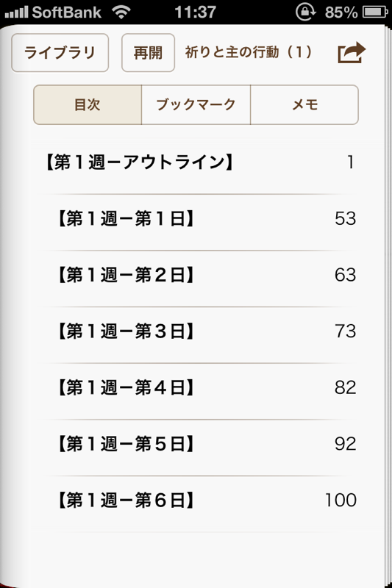The width and height of the screenshot is (392, 588).
Task: Open 【第1週ー第1日】 entry
Action: [x=199, y=218]
